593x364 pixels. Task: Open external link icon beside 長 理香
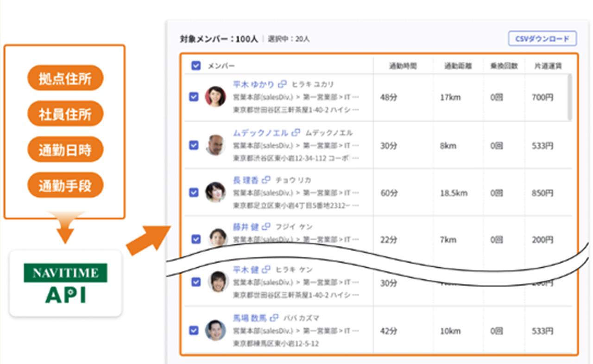coord(266,180)
